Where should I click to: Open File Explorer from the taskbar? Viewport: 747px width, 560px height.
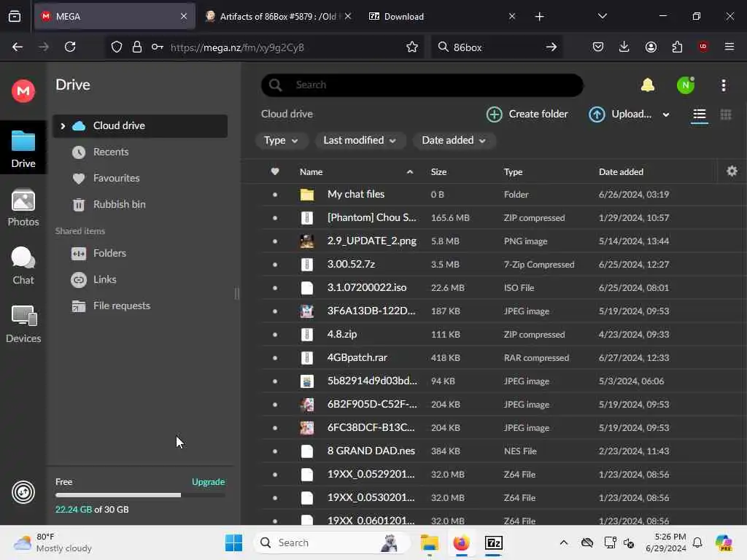click(x=429, y=542)
